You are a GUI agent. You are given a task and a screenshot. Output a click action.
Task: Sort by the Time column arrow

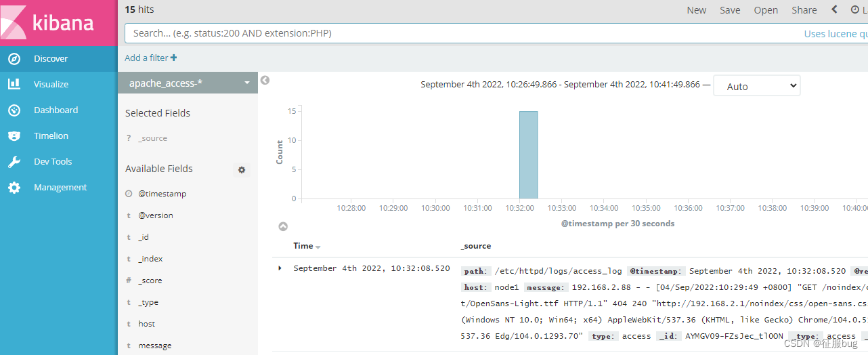[x=318, y=247]
